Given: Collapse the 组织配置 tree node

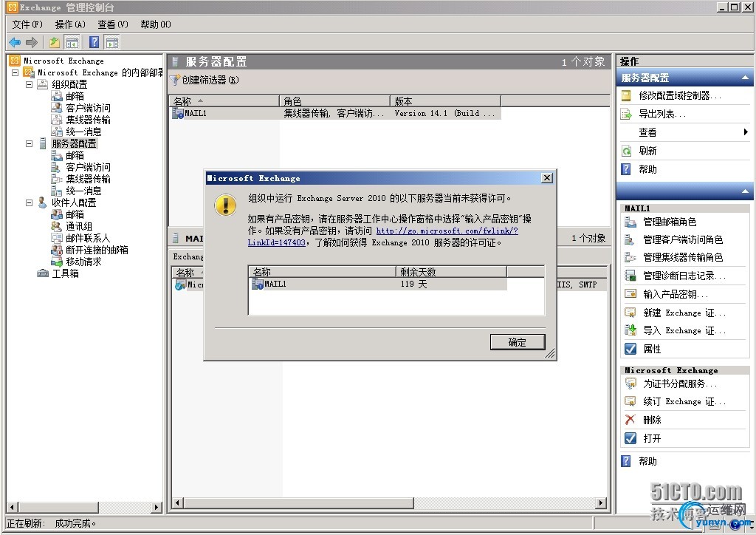Looking at the screenshot, I should [x=29, y=84].
